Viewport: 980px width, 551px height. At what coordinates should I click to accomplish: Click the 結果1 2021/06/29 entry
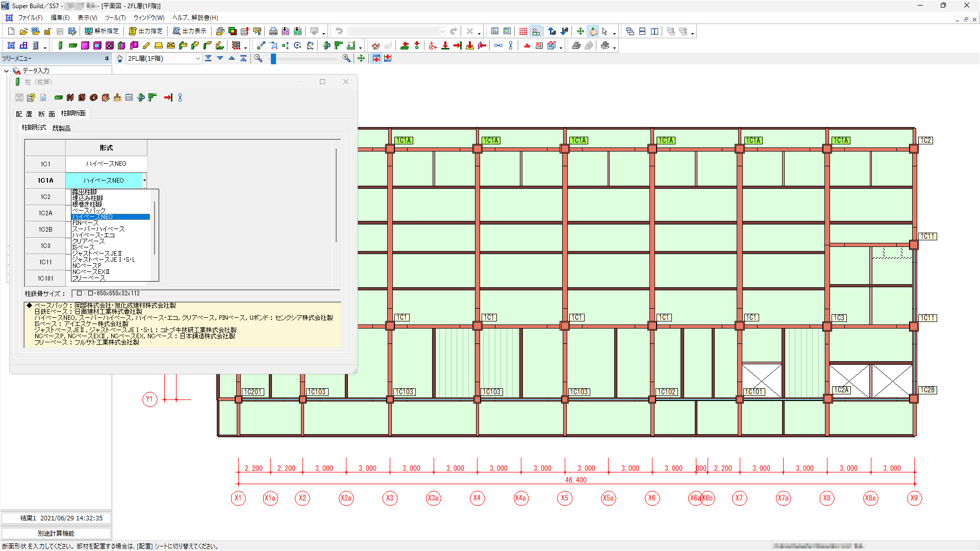pos(56,518)
